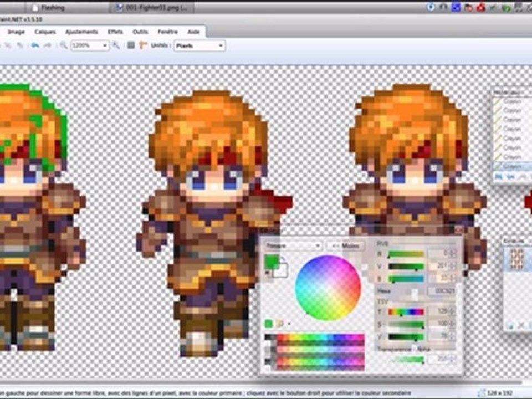Viewport: 532px width, 399px height.
Task: Open the Image menu
Action: [x=16, y=32]
